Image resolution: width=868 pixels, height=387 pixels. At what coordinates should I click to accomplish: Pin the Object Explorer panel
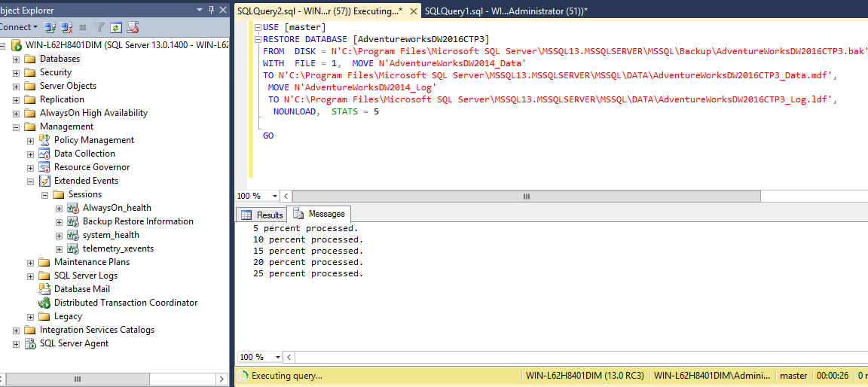tap(211, 9)
